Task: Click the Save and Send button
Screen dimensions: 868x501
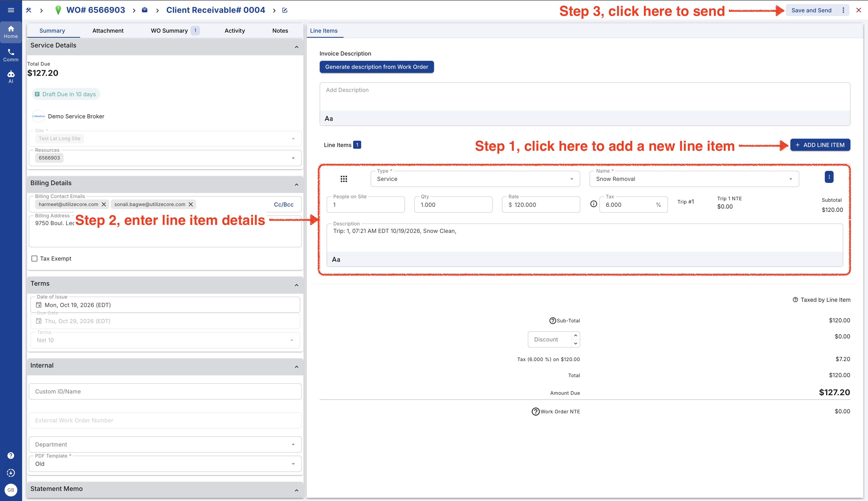Action: click(811, 10)
